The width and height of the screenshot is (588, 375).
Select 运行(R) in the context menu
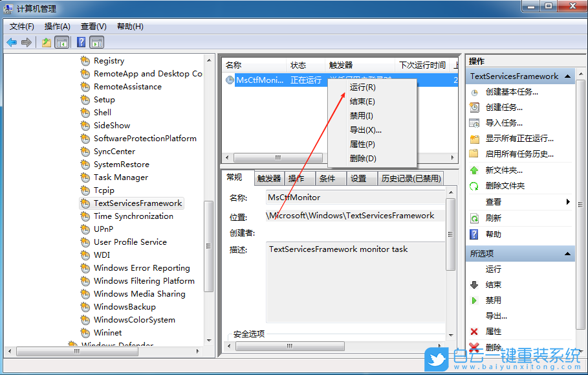(362, 87)
